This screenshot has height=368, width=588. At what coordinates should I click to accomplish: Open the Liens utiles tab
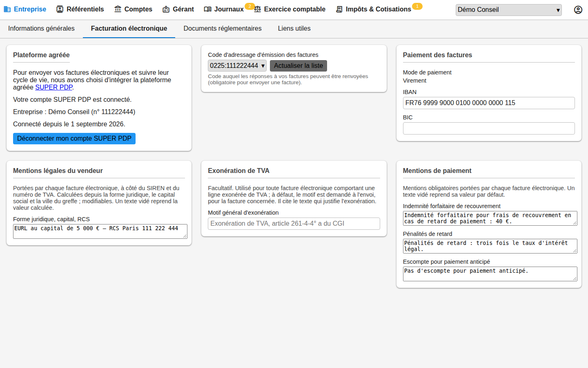[294, 28]
